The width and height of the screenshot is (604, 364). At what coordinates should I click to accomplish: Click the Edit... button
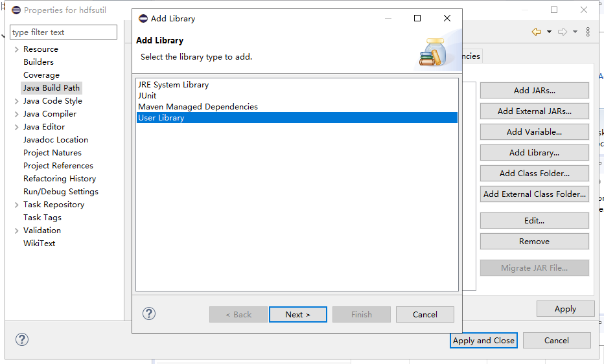[534, 221]
